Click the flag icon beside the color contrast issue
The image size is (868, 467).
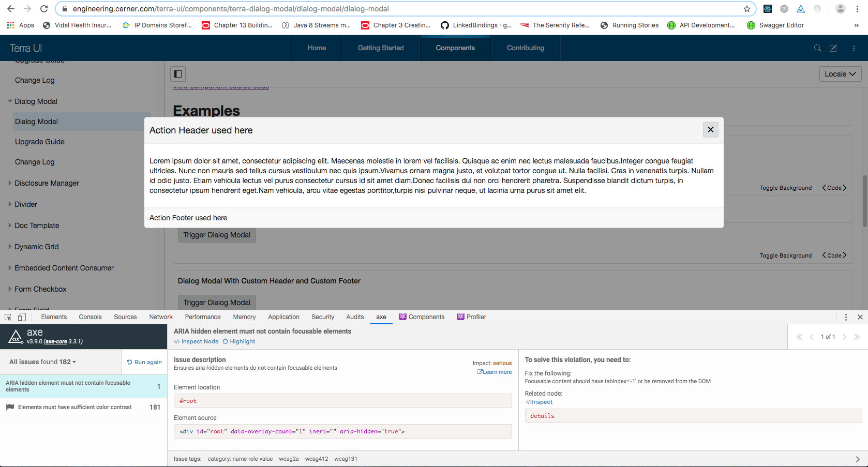coord(9,407)
